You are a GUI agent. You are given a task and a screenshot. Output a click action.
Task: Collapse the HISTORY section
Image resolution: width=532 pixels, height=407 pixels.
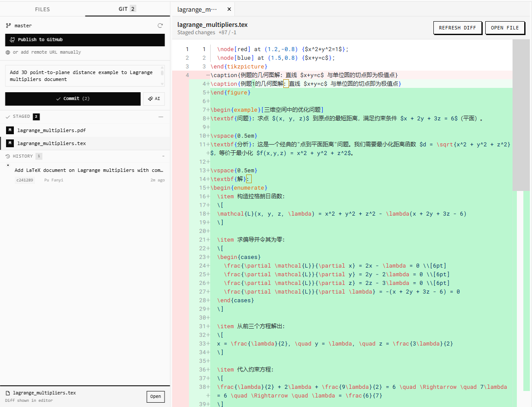point(163,156)
